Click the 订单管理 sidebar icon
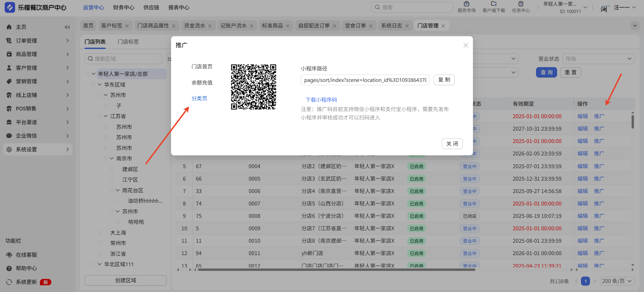 9,41
